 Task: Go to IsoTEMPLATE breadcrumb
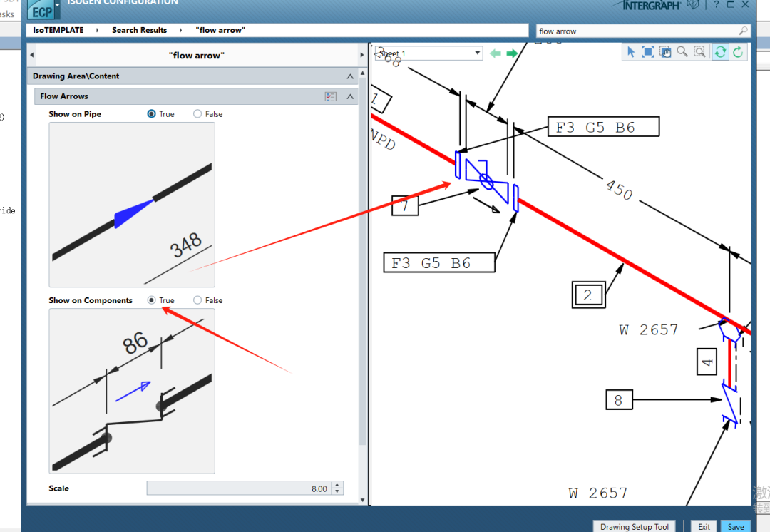click(x=58, y=30)
